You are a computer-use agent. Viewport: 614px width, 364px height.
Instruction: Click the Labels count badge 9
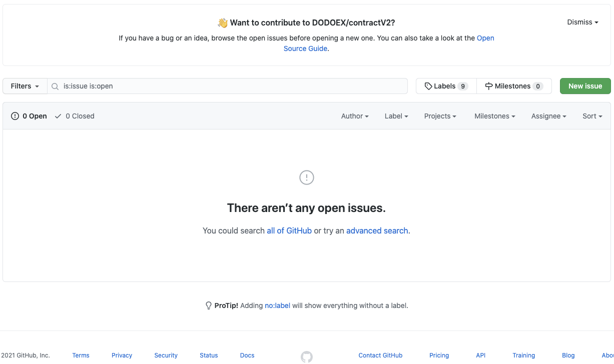pyautogui.click(x=463, y=86)
